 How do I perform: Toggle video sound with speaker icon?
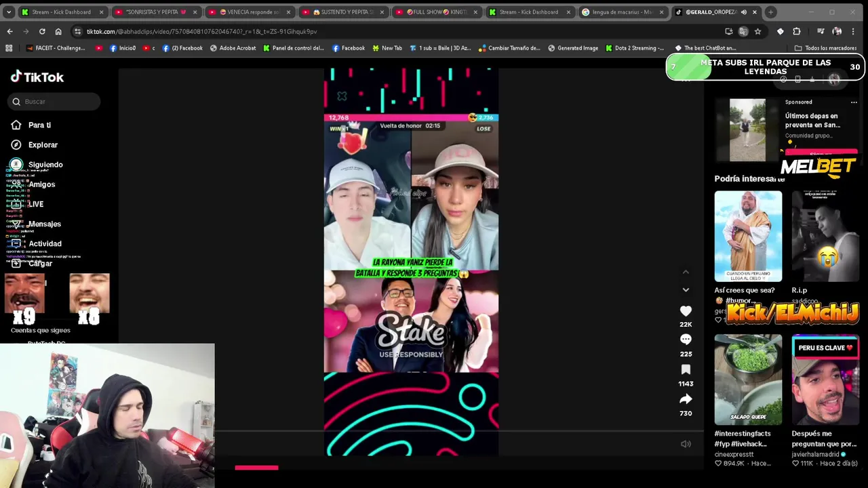[686, 444]
